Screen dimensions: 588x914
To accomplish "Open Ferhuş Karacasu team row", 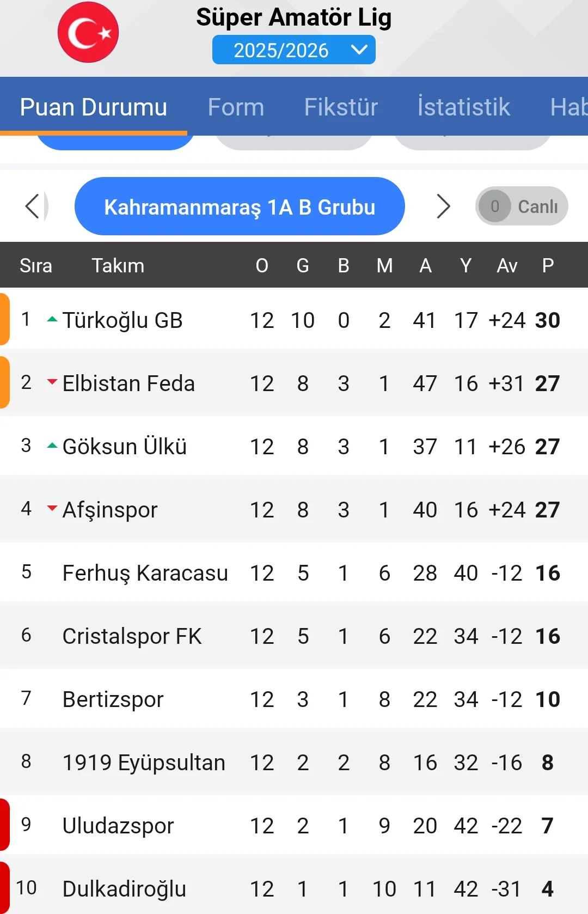I will (145, 573).
